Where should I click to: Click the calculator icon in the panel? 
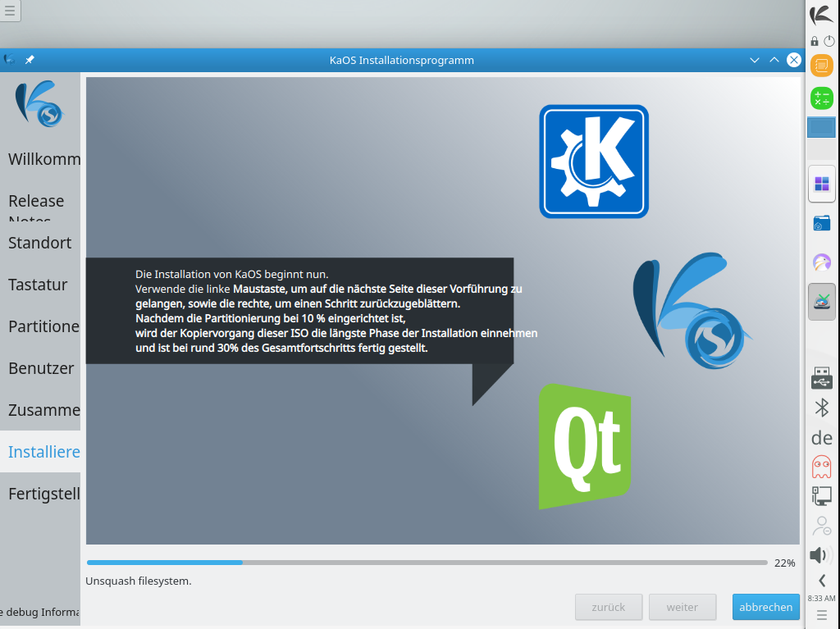point(821,98)
